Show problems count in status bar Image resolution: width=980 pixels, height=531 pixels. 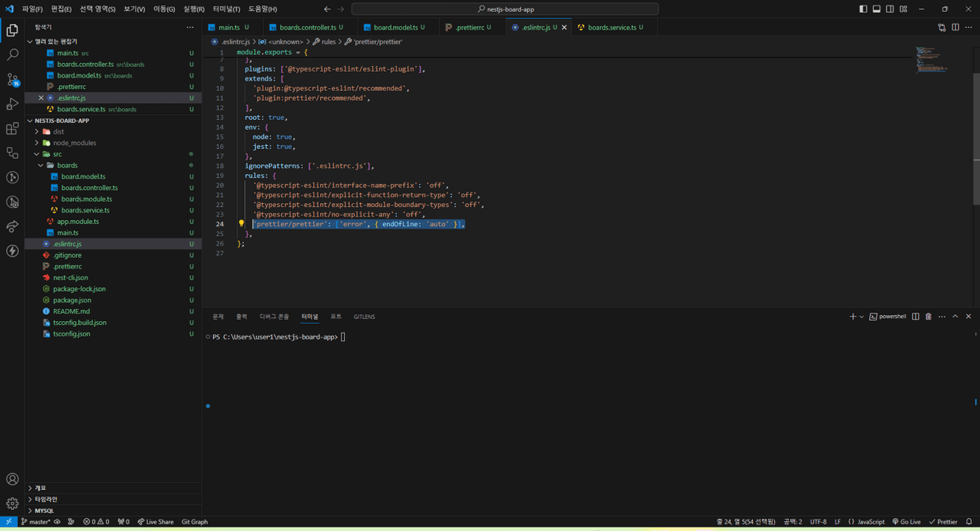(96, 522)
